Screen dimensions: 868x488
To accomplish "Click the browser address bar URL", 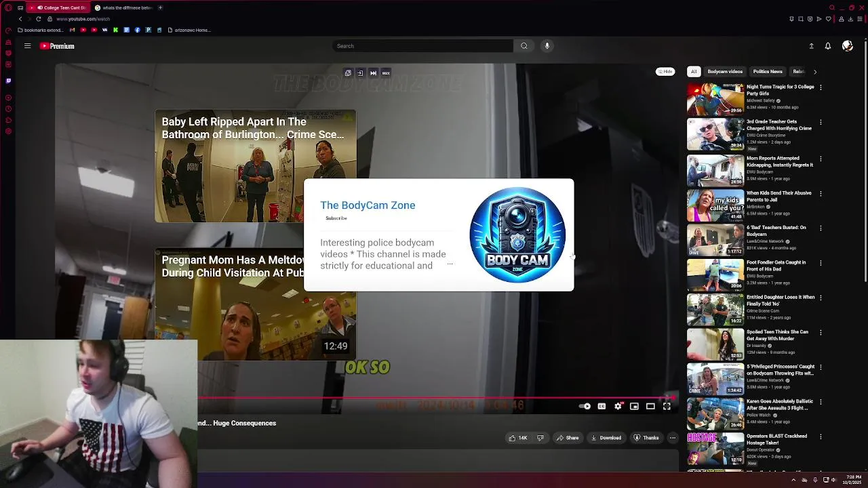I will [83, 19].
